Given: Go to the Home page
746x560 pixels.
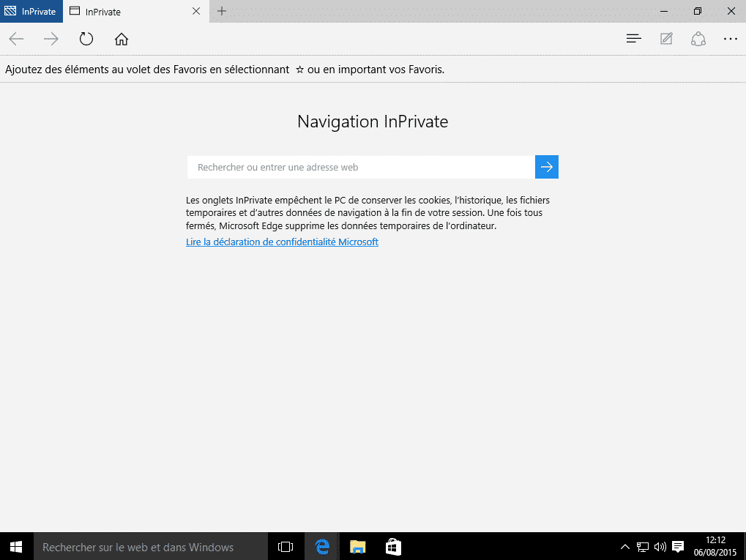Looking at the screenshot, I should pyautogui.click(x=122, y=39).
